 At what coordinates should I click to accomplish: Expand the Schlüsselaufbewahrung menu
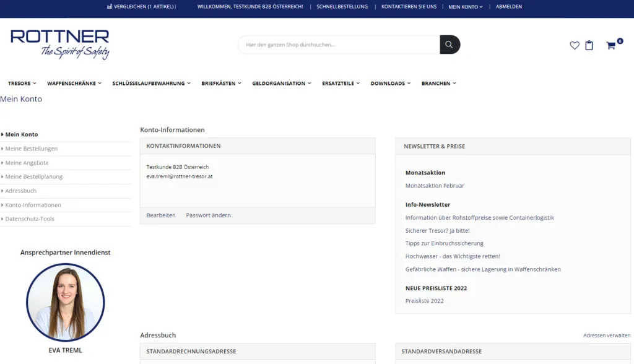pyautogui.click(x=151, y=84)
